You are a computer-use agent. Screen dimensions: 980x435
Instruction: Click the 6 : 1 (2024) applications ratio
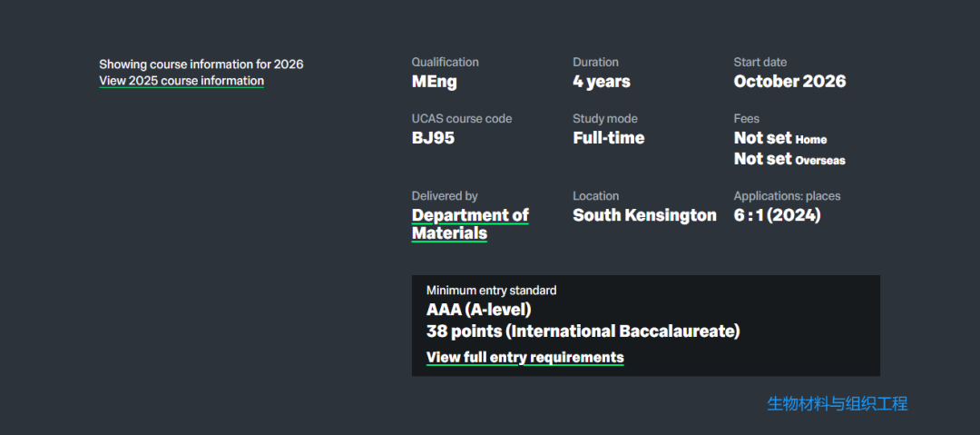pos(777,215)
